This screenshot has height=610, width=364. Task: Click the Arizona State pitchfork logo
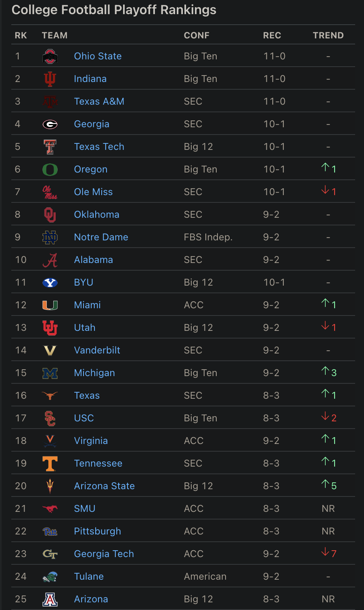pyautogui.click(x=50, y=486)
